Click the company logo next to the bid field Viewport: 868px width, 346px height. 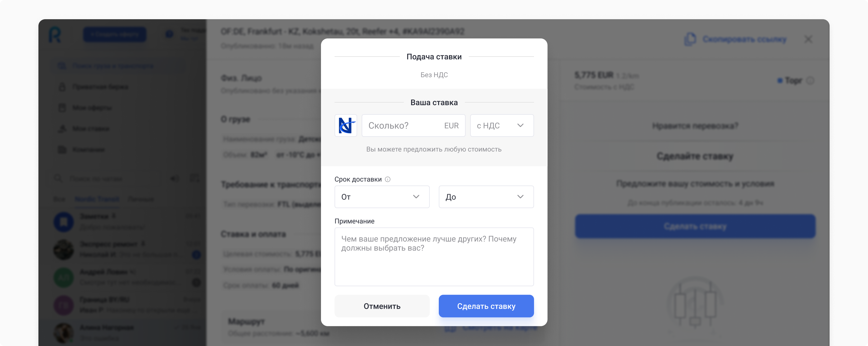pos(345,126)
